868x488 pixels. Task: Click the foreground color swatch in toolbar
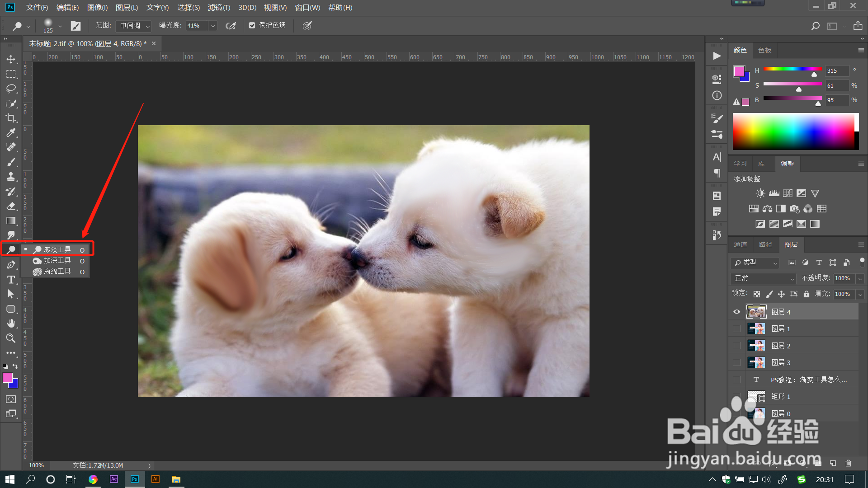tap(8, 378)
